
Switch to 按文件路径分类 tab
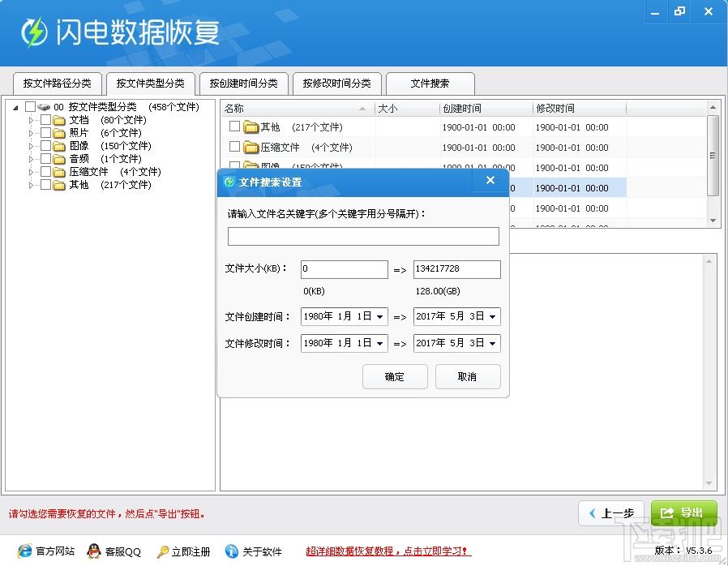click(x=57, y=84)
